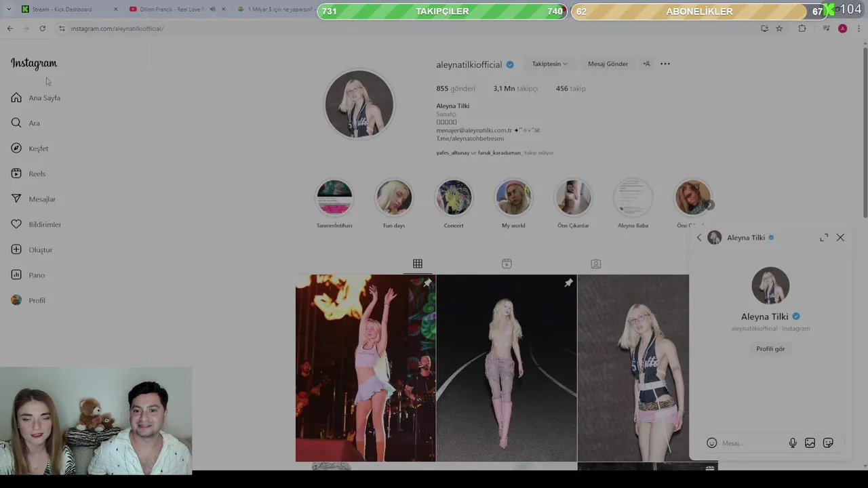Close the Kick Dashboard tab
Screen dimensions: 868x488
tap(115, 9)
